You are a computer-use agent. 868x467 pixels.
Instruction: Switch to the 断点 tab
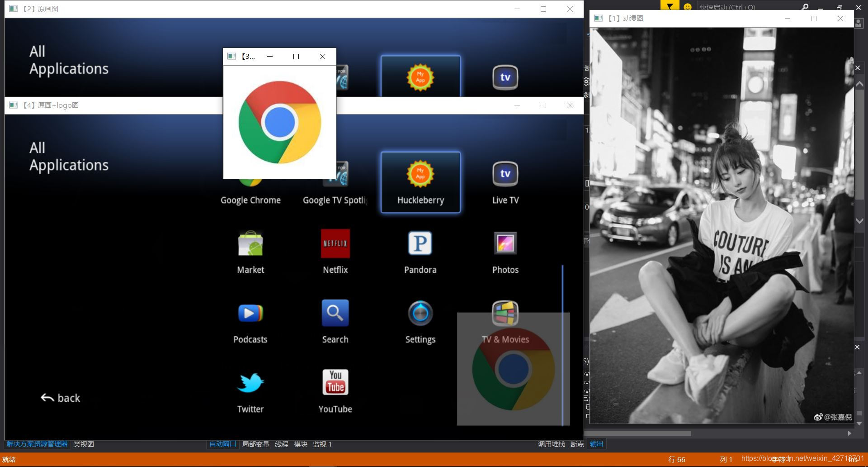click(577, 444)
